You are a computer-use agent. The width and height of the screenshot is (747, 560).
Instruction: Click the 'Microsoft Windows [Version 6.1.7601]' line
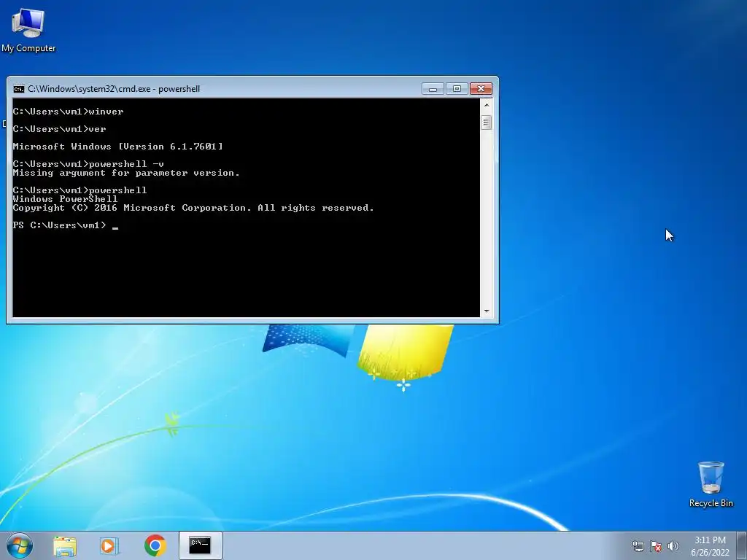(117, 147)
